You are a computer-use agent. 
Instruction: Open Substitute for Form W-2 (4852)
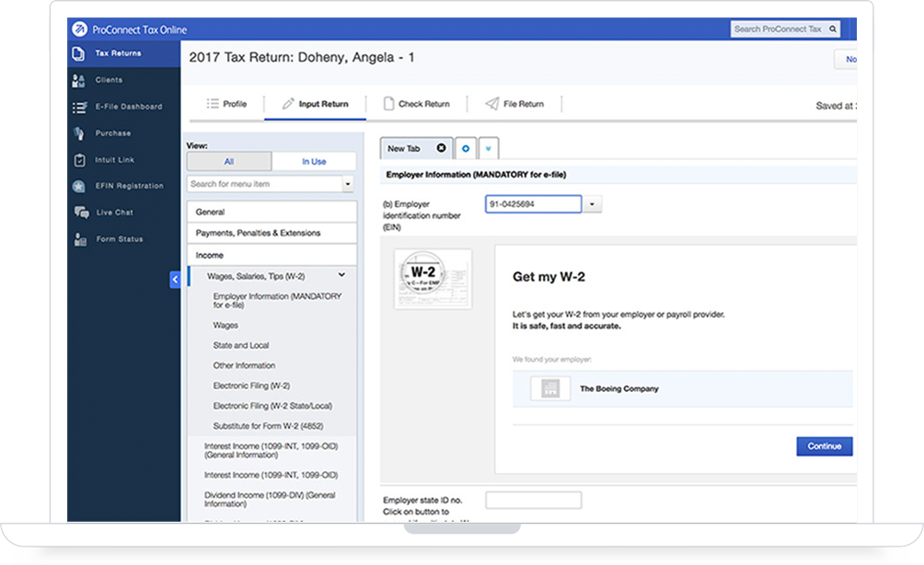(268, 426)
